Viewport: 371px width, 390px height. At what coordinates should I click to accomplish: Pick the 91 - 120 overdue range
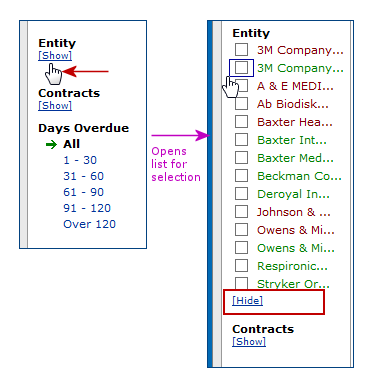(87, 208)
